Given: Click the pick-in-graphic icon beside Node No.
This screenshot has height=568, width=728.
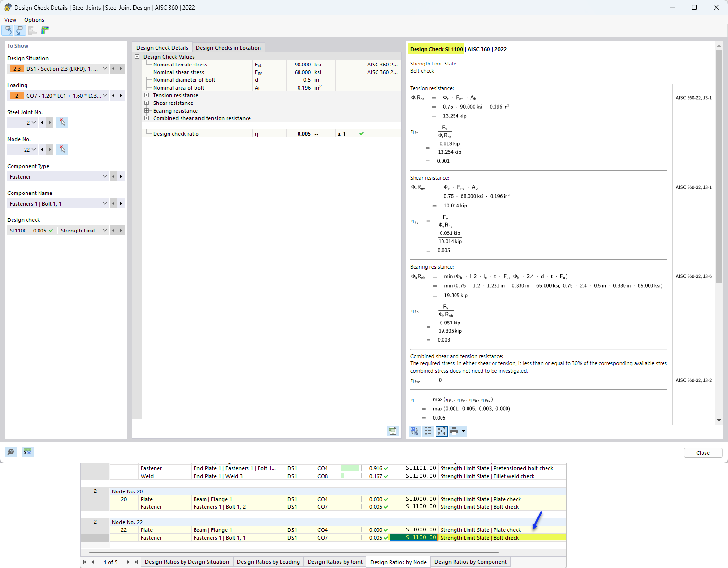Looking at the screenshot, I should tap(62, 149).
